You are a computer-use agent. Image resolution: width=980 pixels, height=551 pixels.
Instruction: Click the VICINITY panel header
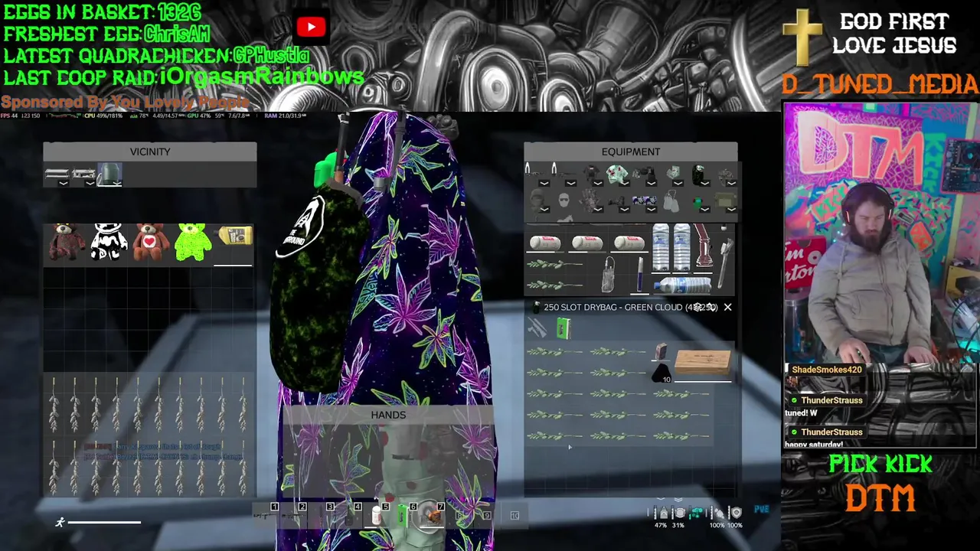(x=150, y=152)
